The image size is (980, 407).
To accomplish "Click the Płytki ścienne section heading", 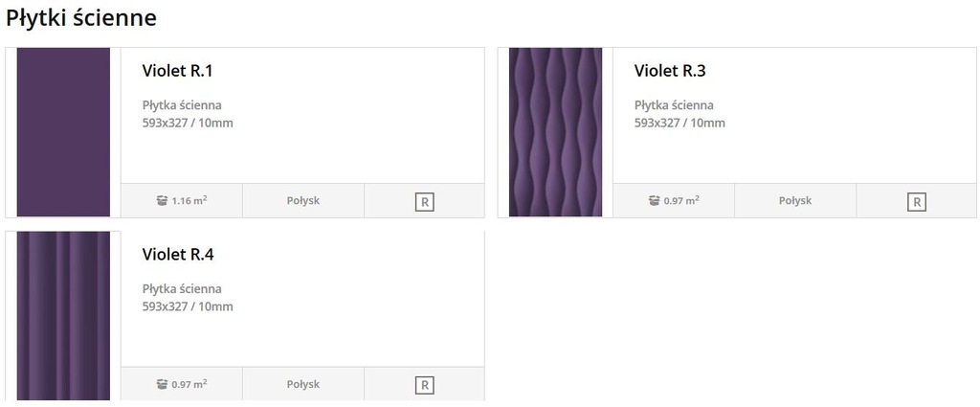I will (80, 18).
